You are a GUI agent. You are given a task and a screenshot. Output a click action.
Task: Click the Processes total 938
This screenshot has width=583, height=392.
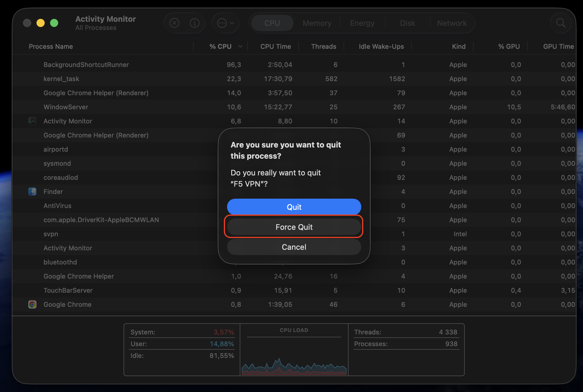pyautogui.click(x=451, y=344)
